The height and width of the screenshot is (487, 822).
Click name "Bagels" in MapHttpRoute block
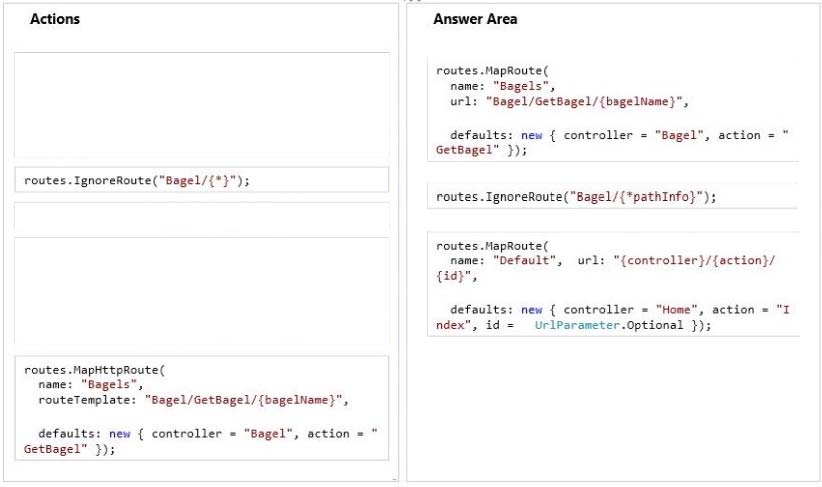109,384
